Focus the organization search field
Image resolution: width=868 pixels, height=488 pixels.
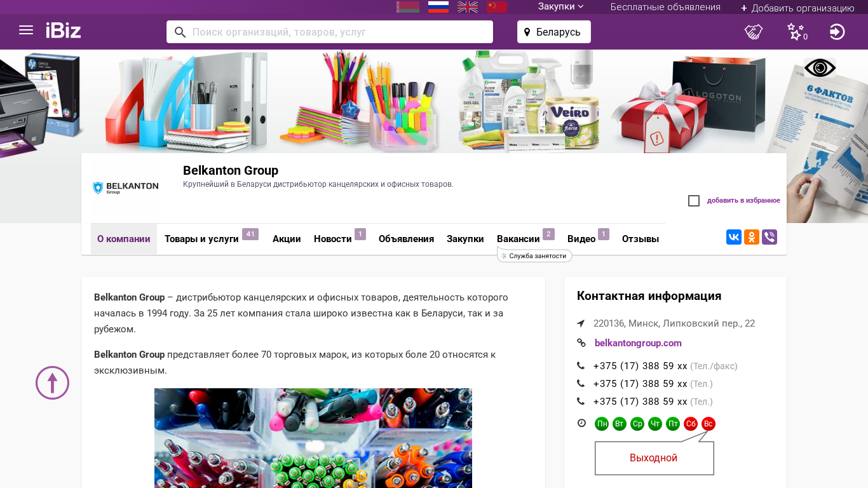pyautogui.click(x=330, y=32)
